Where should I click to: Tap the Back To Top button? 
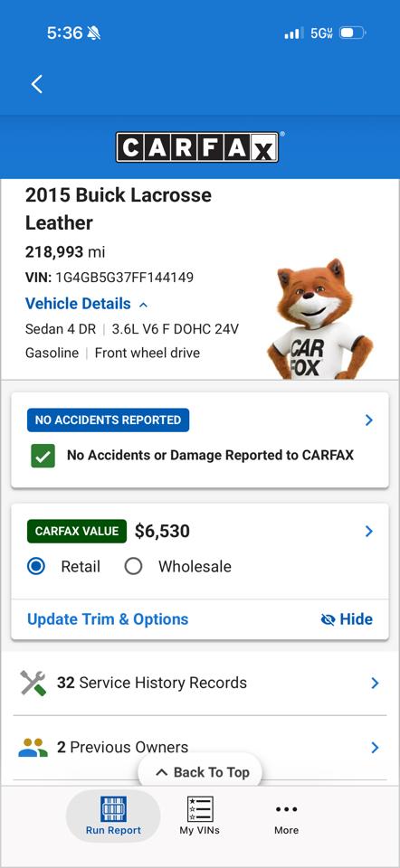point(199,772)
